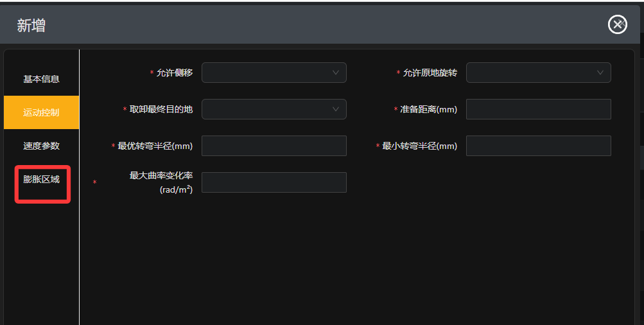Viewport: 644px width, 325px height.
Task: Click the 新增 dialog title
Action: (x=31, y=26)
